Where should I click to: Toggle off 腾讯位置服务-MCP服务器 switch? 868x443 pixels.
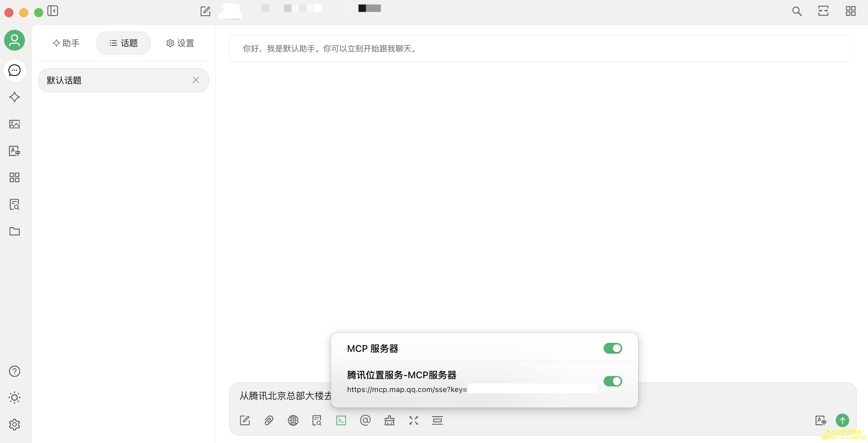click(x=613, y=381)
